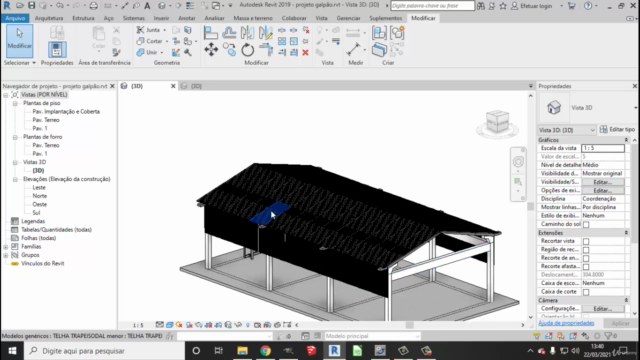640x360 pixels.
Task: Select the Modificar arrow tool
Action: [x=19, y=40]
